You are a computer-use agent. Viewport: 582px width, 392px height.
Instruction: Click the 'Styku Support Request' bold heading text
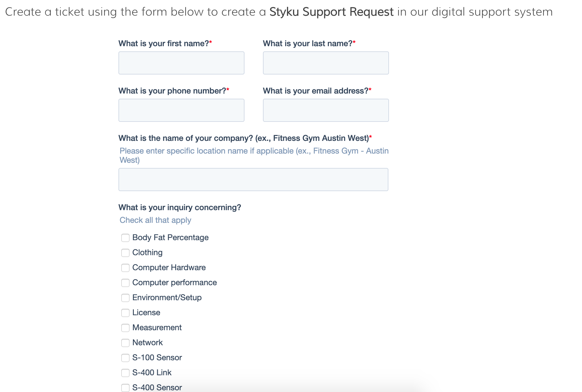pos(331,12)
